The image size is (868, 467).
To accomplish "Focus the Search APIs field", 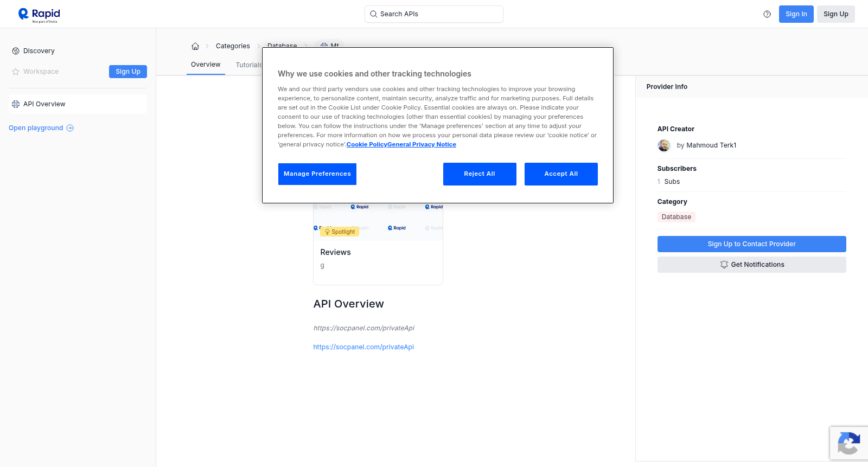I will pos(434,14).
